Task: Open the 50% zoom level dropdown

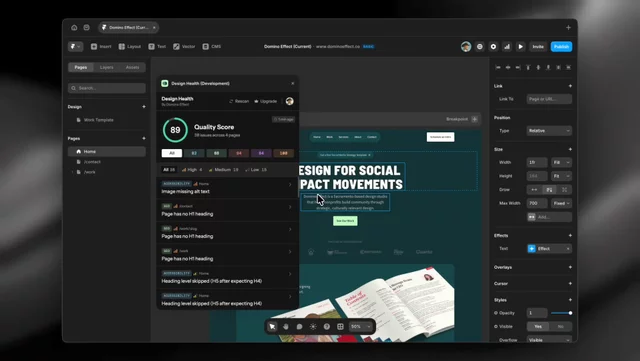Action: (x=361, y=326)
